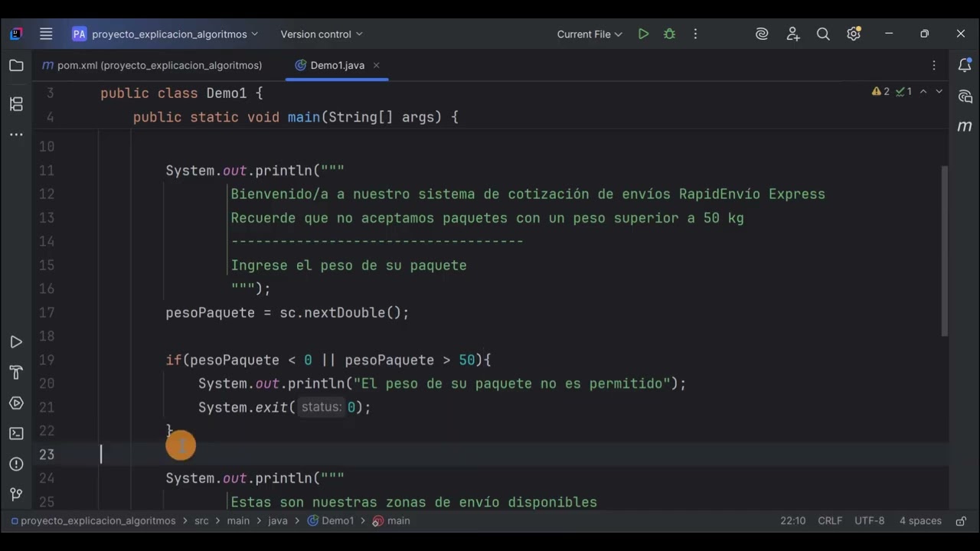Open the Build hammer tool window
The height and width of the screenshot is (551, 980).
[x=16, y=373]
